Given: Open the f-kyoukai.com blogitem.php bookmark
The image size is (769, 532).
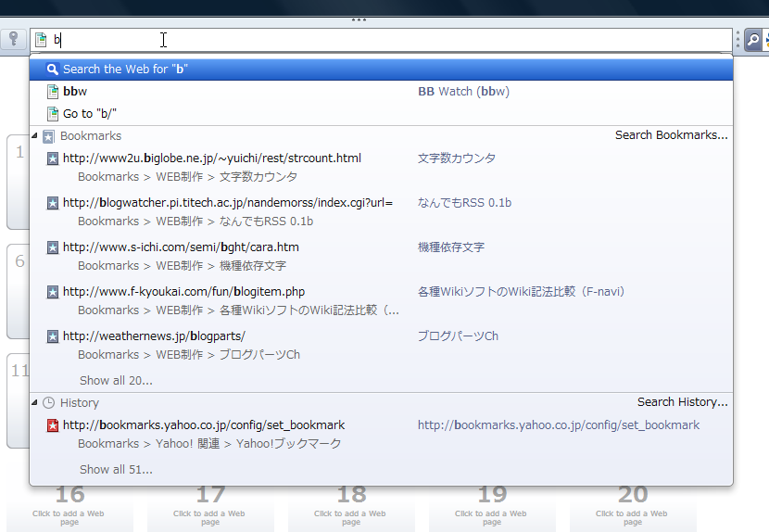Looking at the screenshot, I should [381, 300].
